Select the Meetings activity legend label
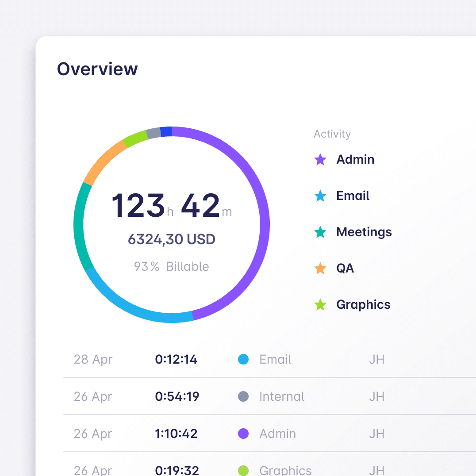The image size is (476, 476). [364, 232]
